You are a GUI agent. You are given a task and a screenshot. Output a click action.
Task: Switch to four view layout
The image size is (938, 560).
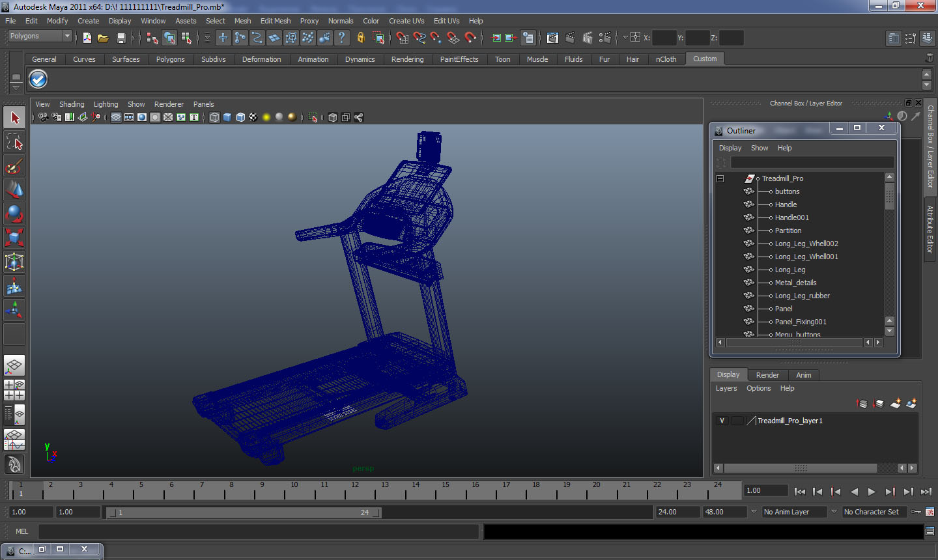coord(14,389)
